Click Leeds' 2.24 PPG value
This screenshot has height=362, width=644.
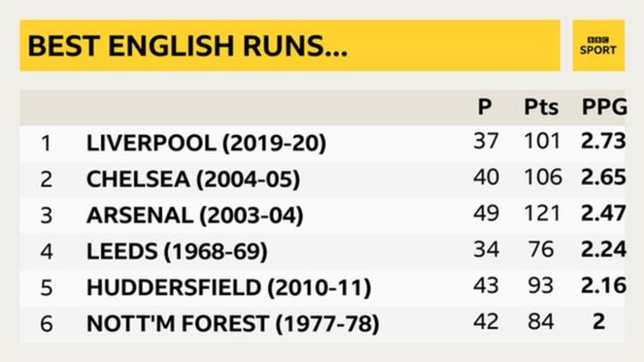point(603,250)
